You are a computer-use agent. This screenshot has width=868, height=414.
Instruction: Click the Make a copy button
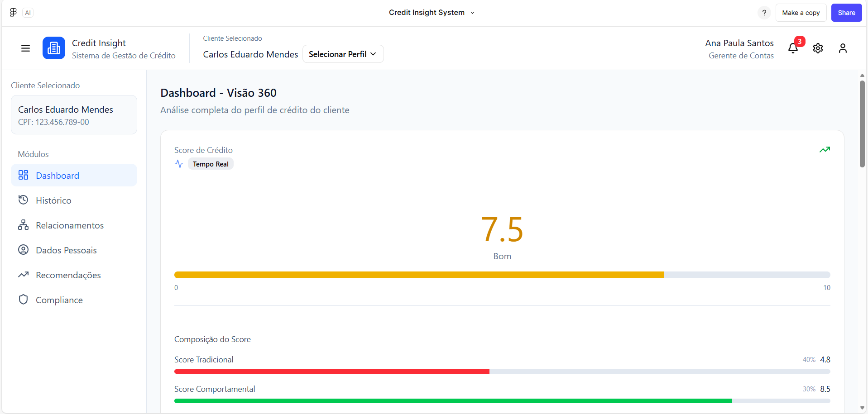(x=801, y=13)
